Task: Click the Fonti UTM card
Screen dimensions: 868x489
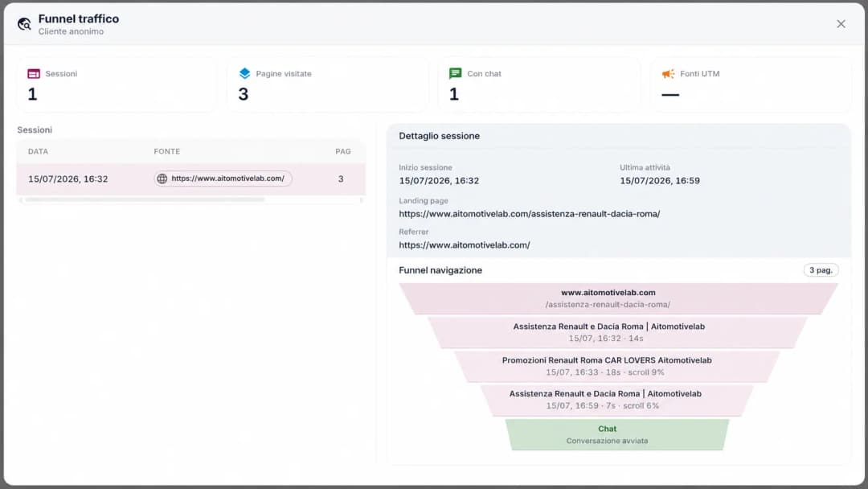Action: pyautogui.click(x=751, y=84)
